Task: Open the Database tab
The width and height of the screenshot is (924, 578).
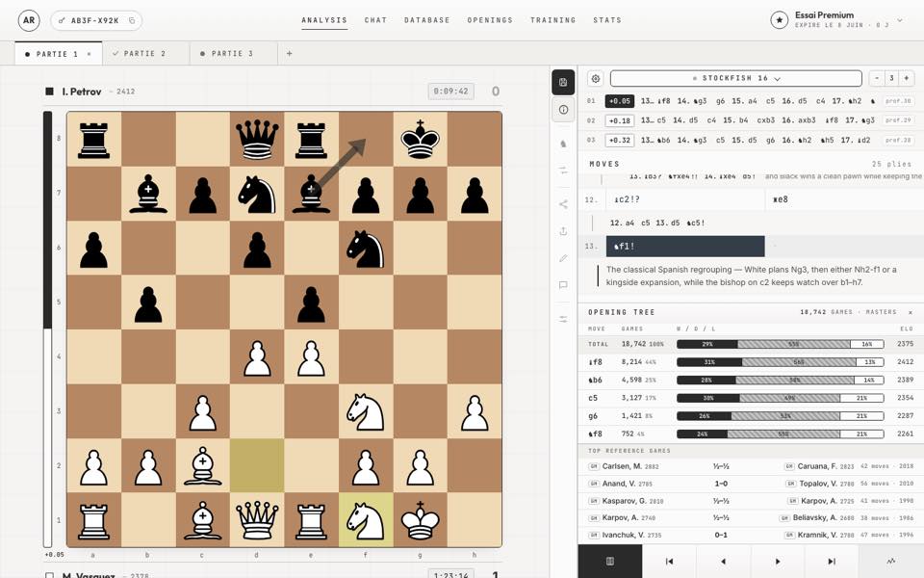Action: tap(426, 20)
